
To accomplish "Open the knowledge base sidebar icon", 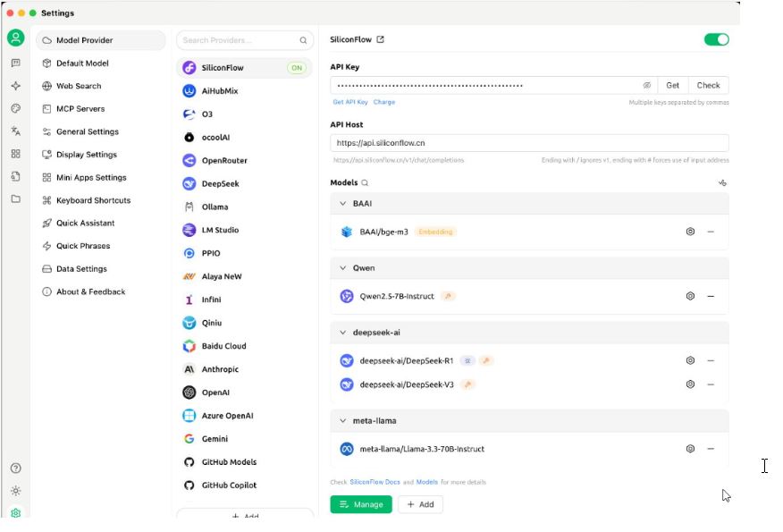I will 16,176.
